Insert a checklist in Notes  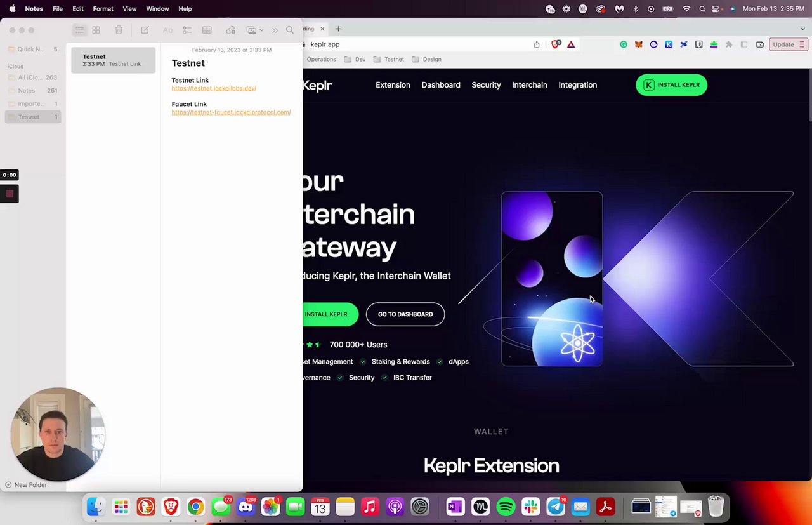(187, 30)
